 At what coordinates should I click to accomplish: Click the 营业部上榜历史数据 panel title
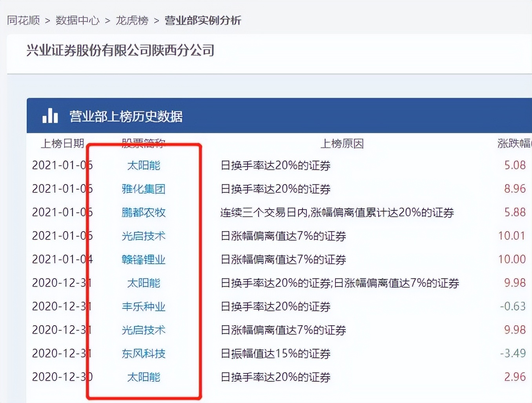(x=126, y=116)
